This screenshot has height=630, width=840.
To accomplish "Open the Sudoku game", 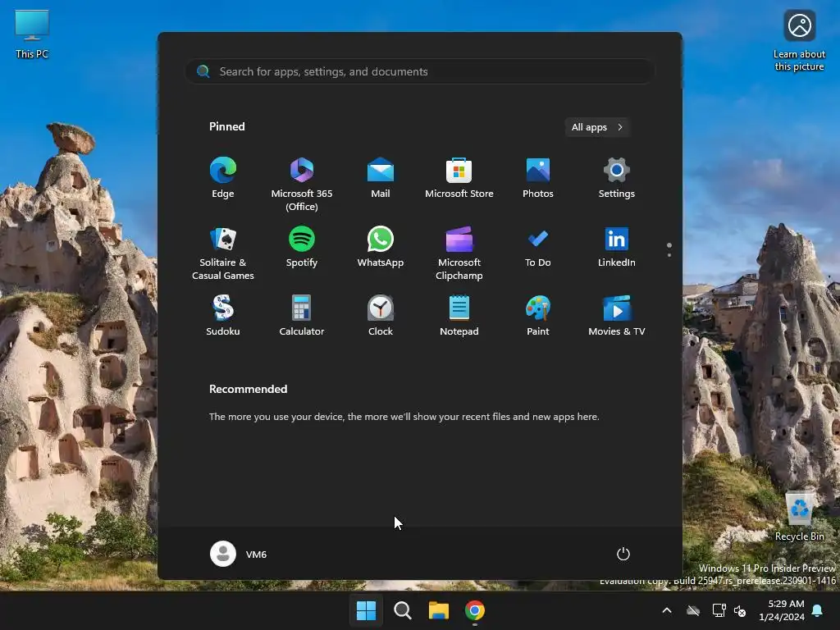I will (x=223, y=316).
